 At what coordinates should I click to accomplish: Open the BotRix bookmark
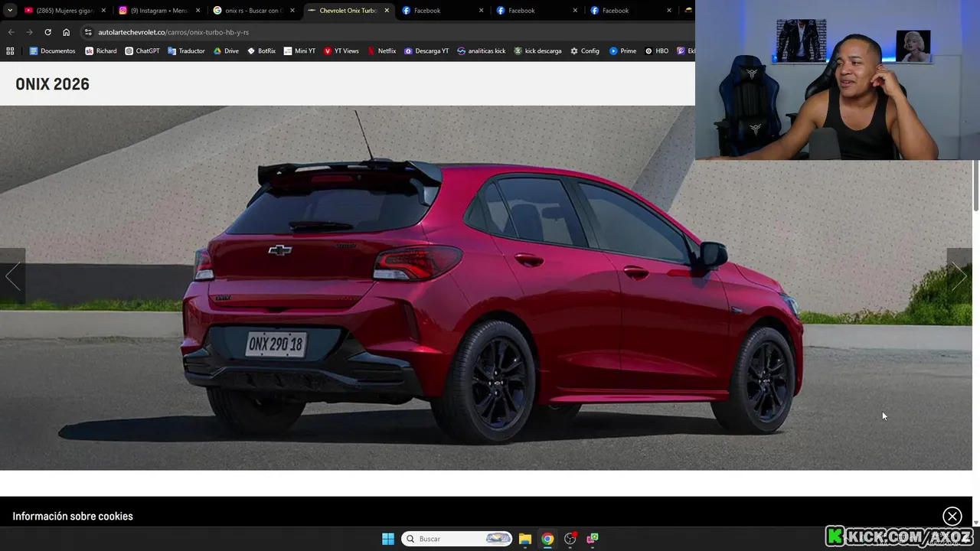pyautogui.click(x=261, y=51)
